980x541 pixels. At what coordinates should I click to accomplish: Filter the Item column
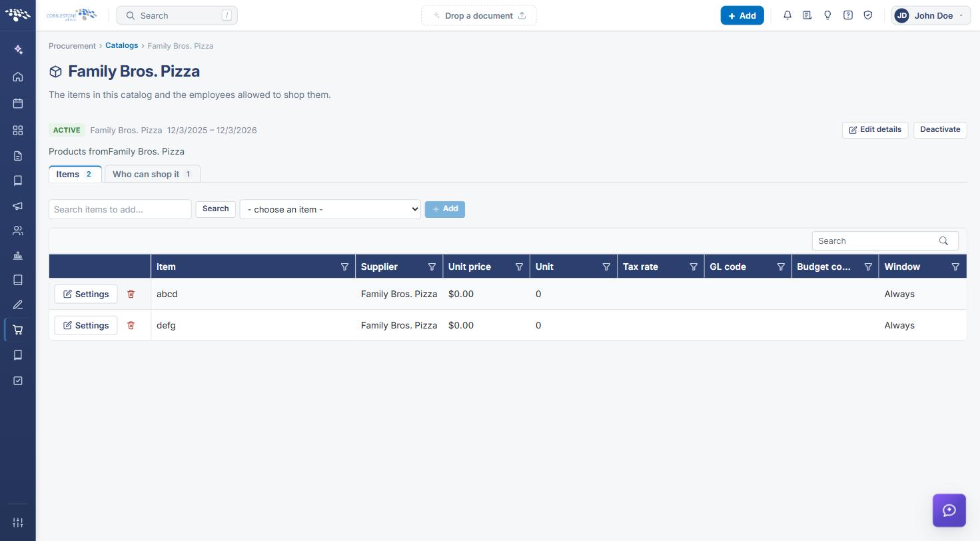pyautogui.click(x=344, y=267)
